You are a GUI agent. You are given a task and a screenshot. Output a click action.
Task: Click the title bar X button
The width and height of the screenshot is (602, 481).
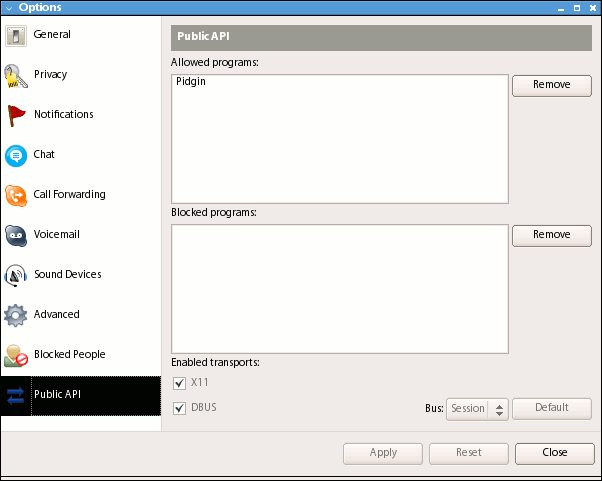coord(593,8)
